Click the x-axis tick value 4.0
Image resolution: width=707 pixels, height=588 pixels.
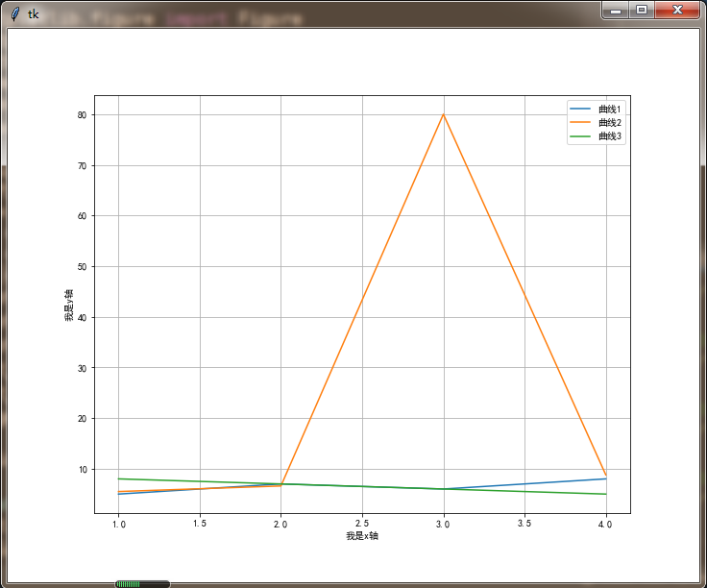coord(605,524)
